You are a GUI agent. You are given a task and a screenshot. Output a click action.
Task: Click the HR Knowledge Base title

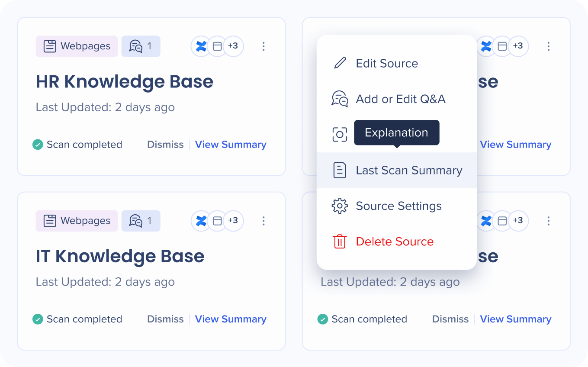125,82
